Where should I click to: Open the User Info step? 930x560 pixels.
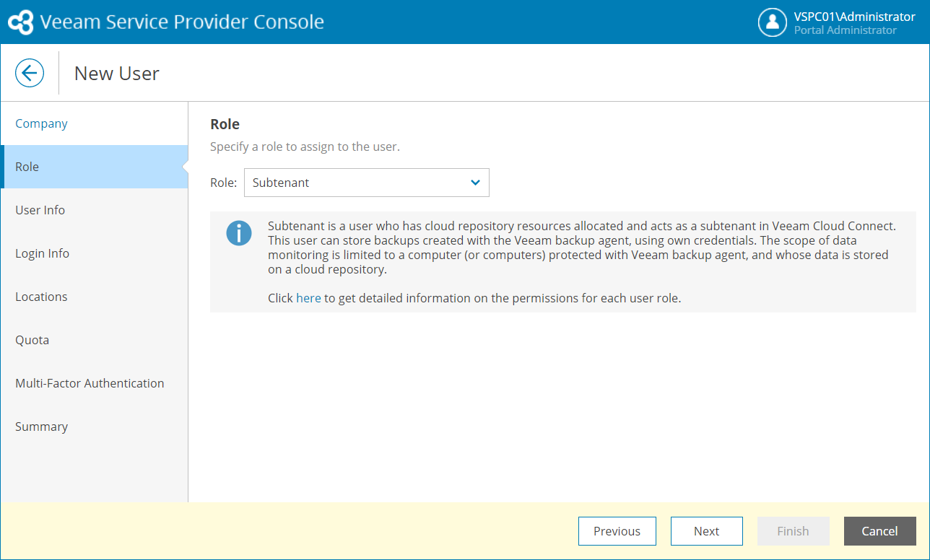(x=94, y=210)
